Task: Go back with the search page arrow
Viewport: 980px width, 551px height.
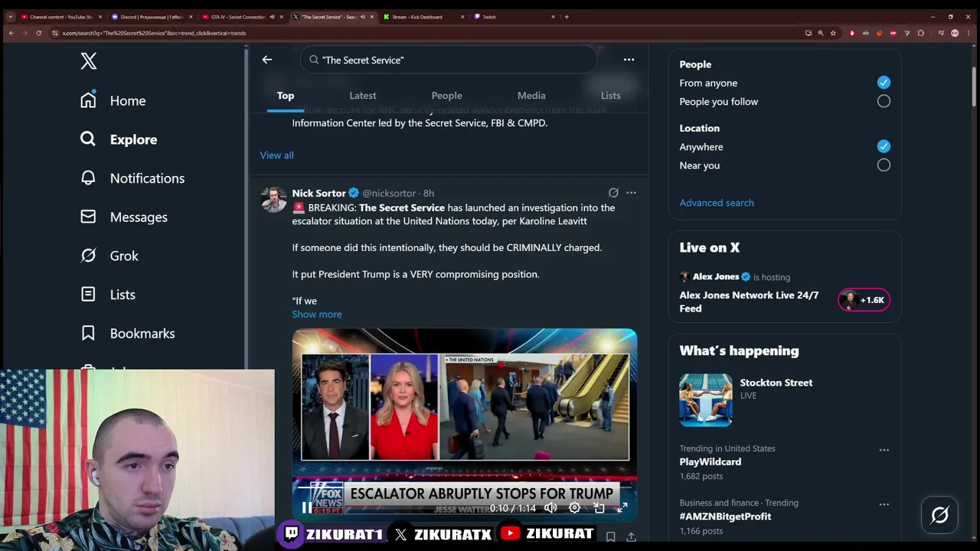Action: click(x=267, y=60)
